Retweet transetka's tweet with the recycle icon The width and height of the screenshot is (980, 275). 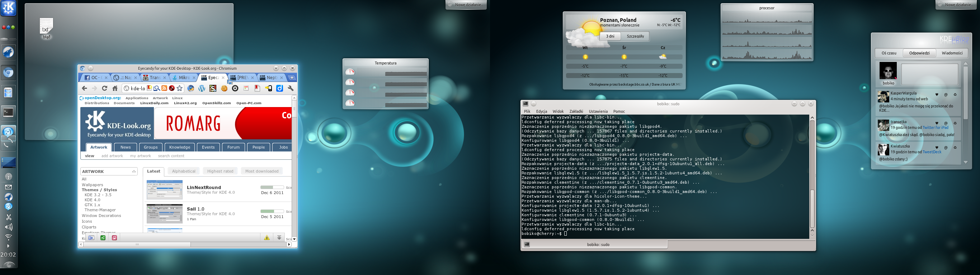coord(955,124)
